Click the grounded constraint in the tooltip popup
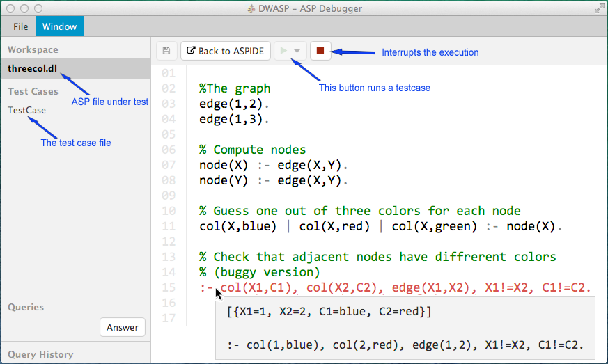The width and height of the screenshot is (608, 364). [x=405, y=345]
